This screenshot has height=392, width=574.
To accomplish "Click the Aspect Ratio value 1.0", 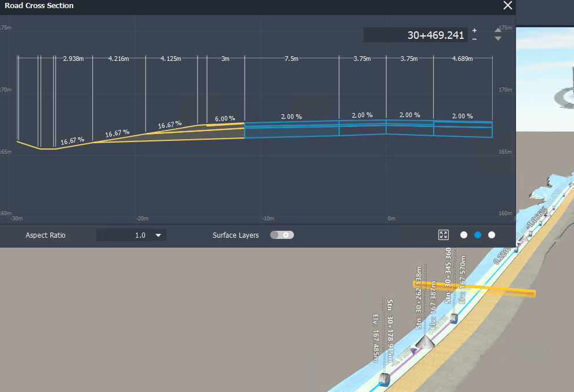I will [140, 235].
